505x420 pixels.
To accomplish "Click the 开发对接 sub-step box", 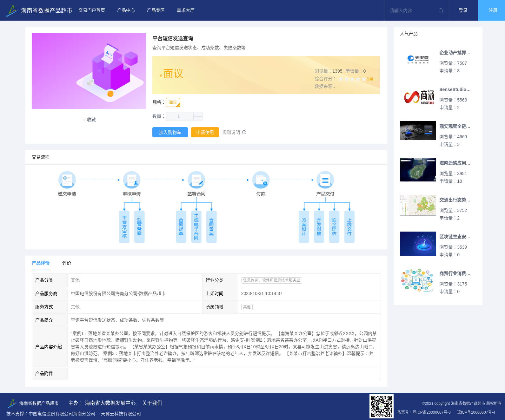I will (319, 227).
